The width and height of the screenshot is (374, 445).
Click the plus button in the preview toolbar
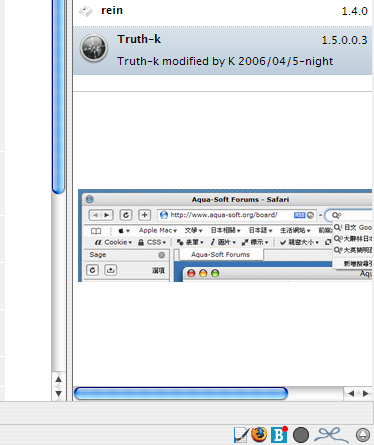point(144,215)
